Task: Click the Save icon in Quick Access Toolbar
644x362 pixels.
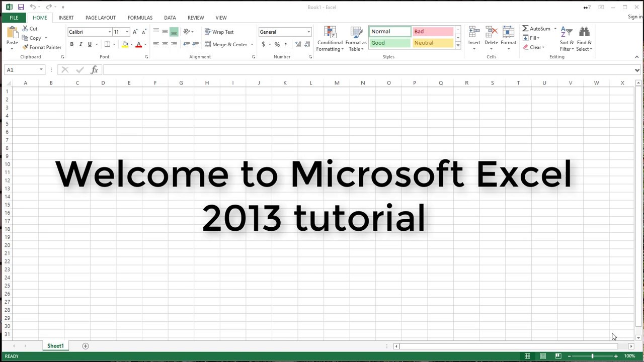Action: 21,7
